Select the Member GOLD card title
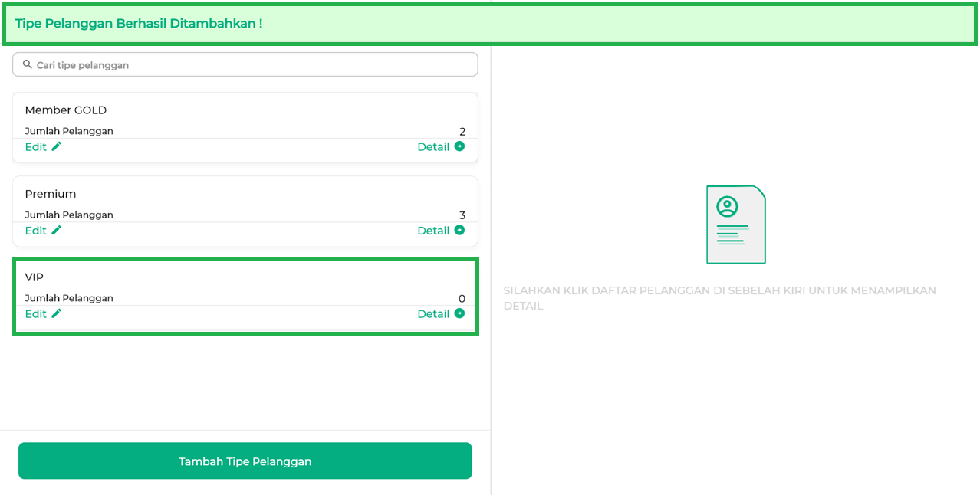The width and height of the screenshot is (980, 495). 66,110
